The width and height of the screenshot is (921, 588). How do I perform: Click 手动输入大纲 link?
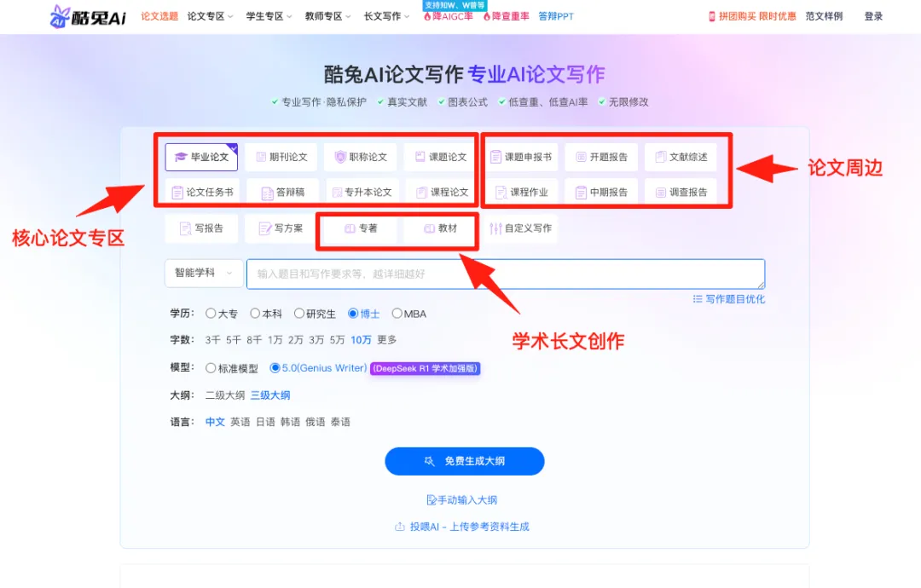pyautogui.click(x=461, y=500)
